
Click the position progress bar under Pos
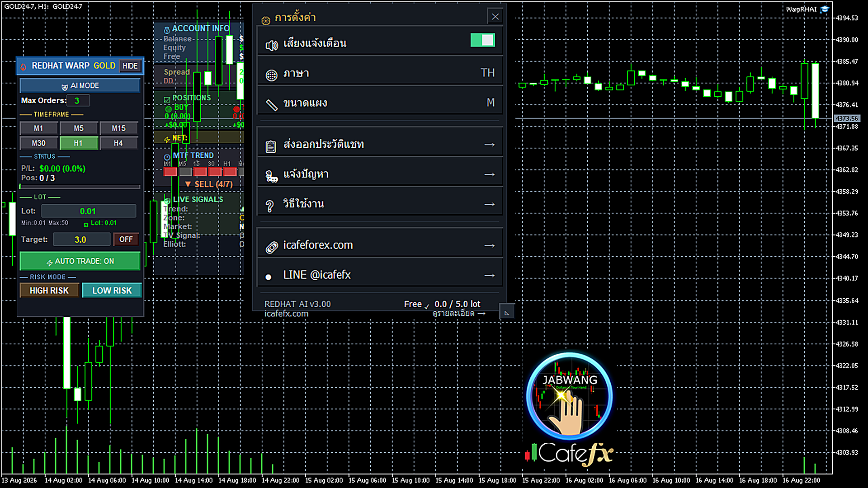pos(80,187)
